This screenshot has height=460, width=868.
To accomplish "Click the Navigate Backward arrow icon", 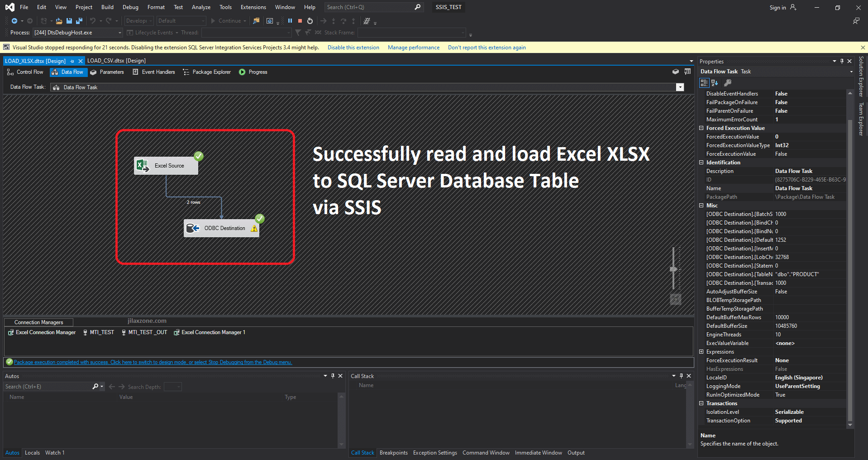I will pos(14,21).
